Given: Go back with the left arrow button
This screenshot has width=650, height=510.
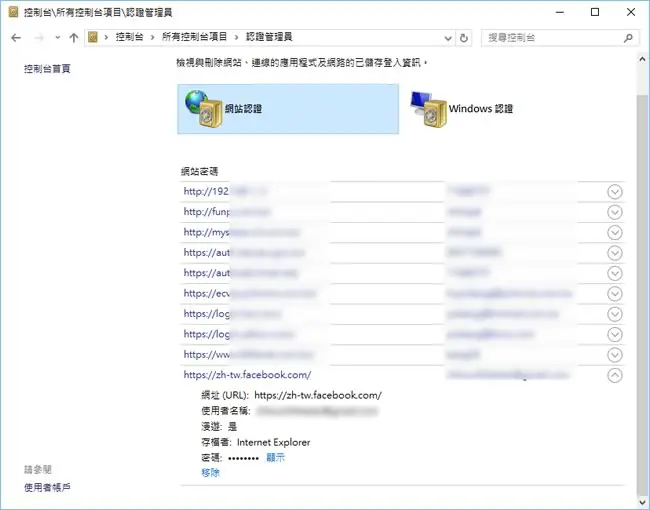Looking at the screenshot, I should point(16,38).
